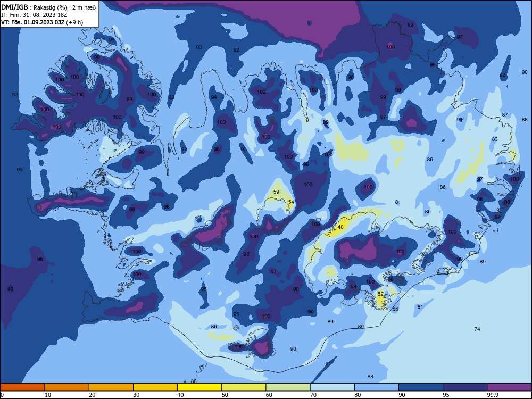Click the dark blue 90–95 legend swatch

click(x=421, y=387)
